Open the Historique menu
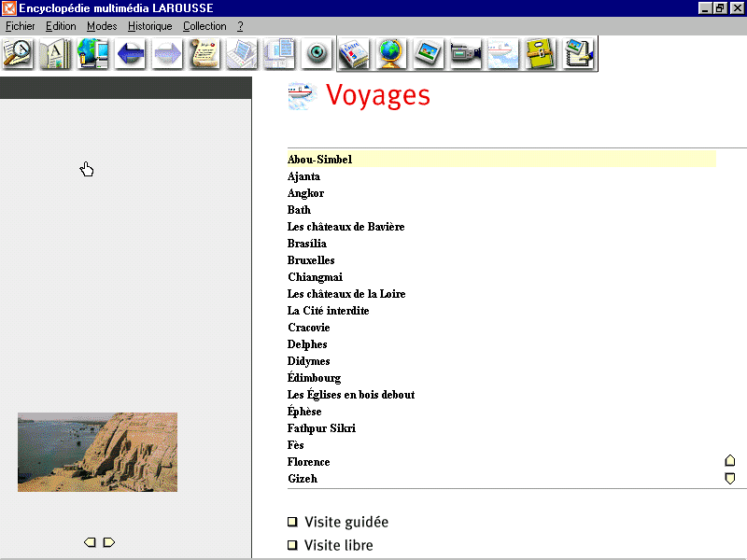This screenshot has width=747, height=560. coord(149,26)
